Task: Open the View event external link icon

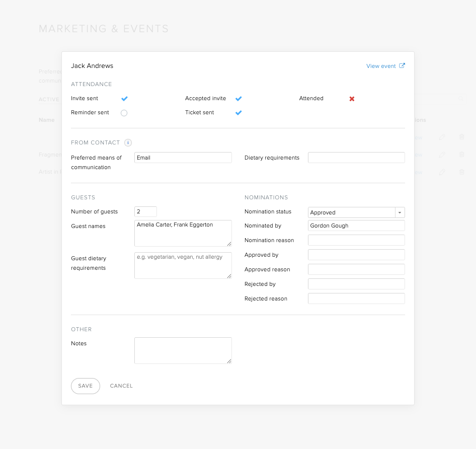Action: (x=402, y=65)
